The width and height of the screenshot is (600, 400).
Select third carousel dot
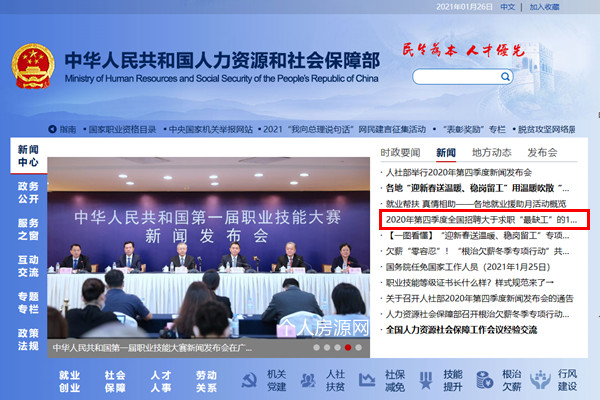[338, 348]
